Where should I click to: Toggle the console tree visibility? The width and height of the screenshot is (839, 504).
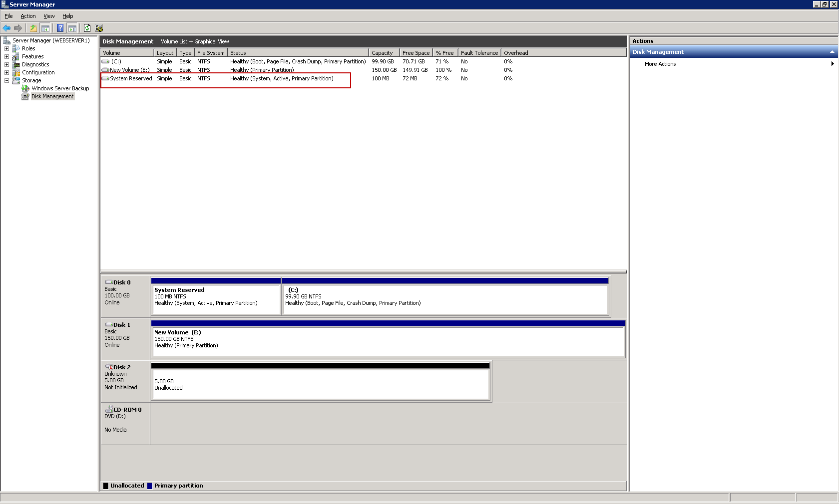45,28
